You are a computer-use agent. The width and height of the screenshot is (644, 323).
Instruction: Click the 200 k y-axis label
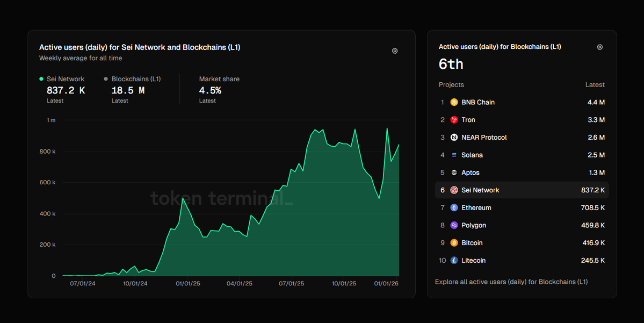[x=48, y=245]
